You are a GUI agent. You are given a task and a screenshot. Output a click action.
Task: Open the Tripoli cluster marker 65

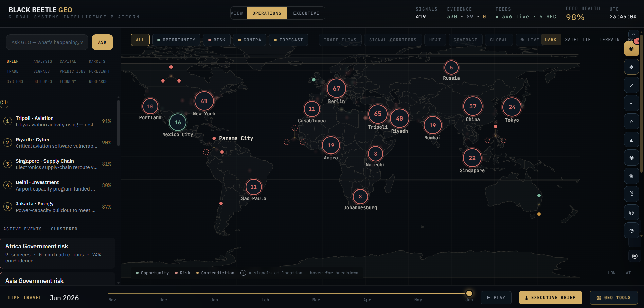378,114
